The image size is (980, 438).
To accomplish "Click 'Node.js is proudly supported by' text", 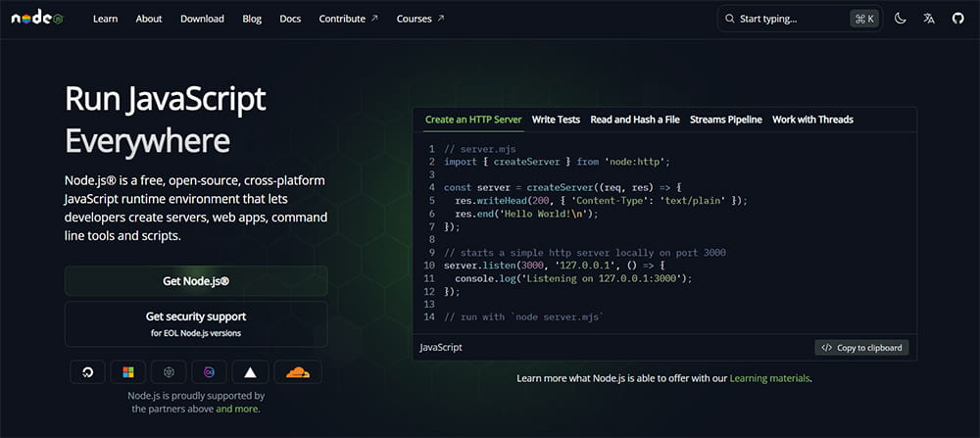I will 196,396.
